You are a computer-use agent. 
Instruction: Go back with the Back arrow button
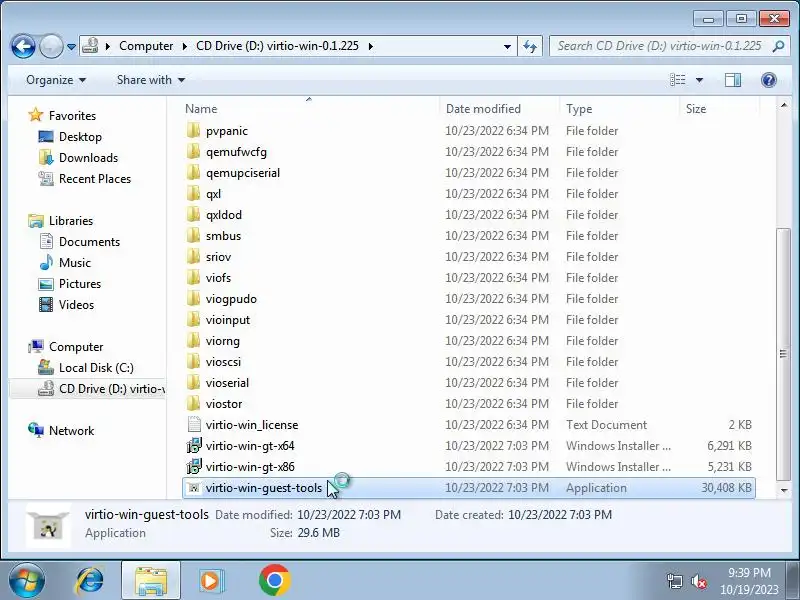(23, 47)
